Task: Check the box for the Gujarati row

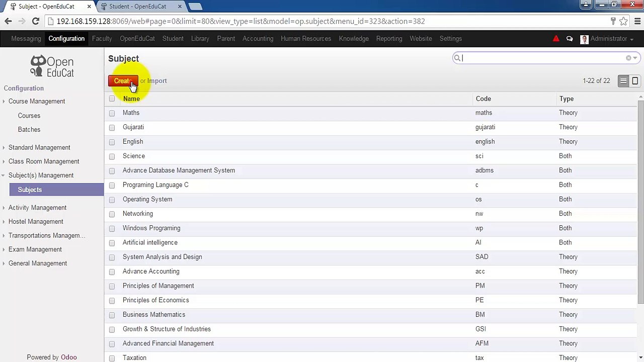Action: pos(112,128)
